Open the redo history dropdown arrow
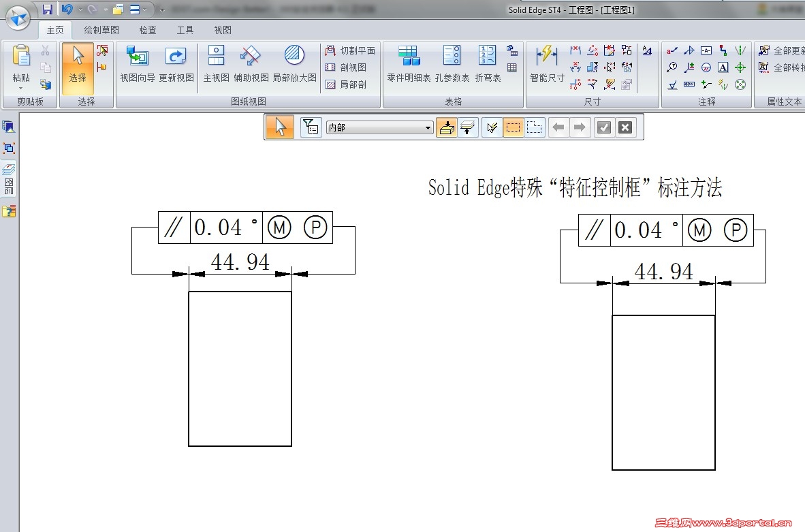 point(106,10)
